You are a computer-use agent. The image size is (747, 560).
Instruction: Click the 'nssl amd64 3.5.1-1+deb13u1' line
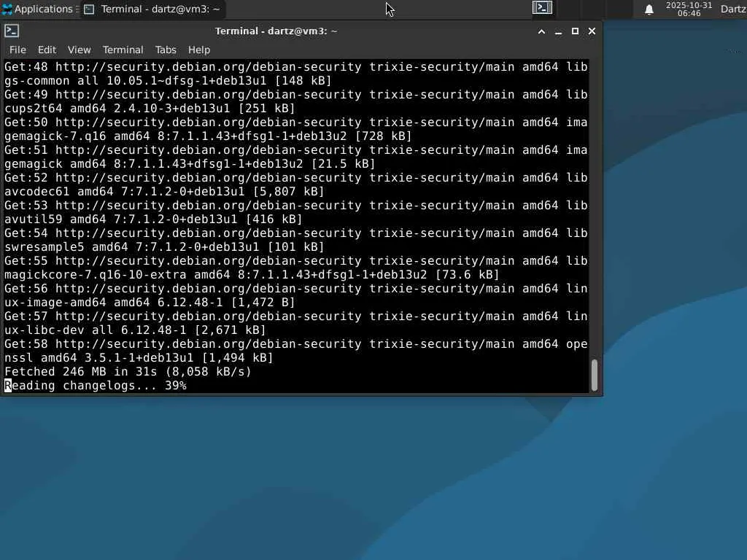click(x=139, y=357)
